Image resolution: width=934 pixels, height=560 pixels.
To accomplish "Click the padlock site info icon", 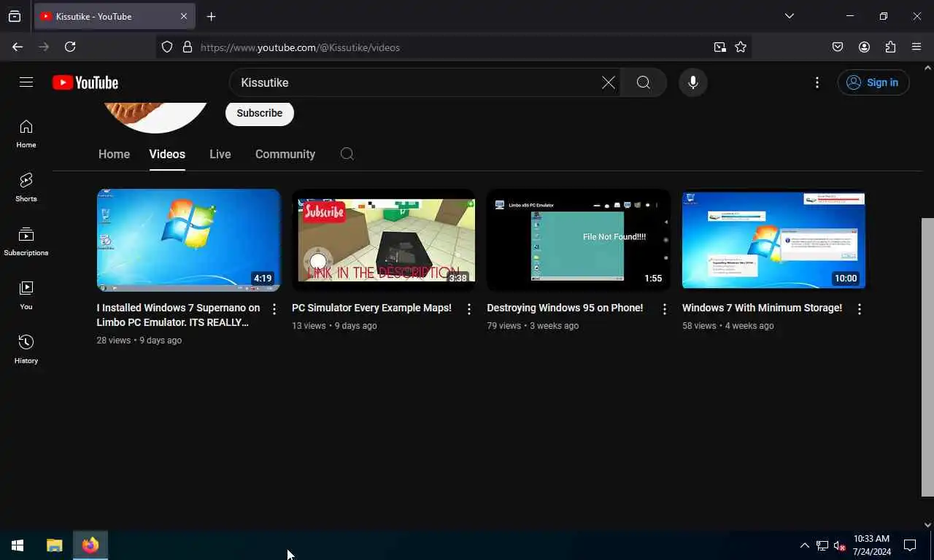I will click(x=188, y=47).
